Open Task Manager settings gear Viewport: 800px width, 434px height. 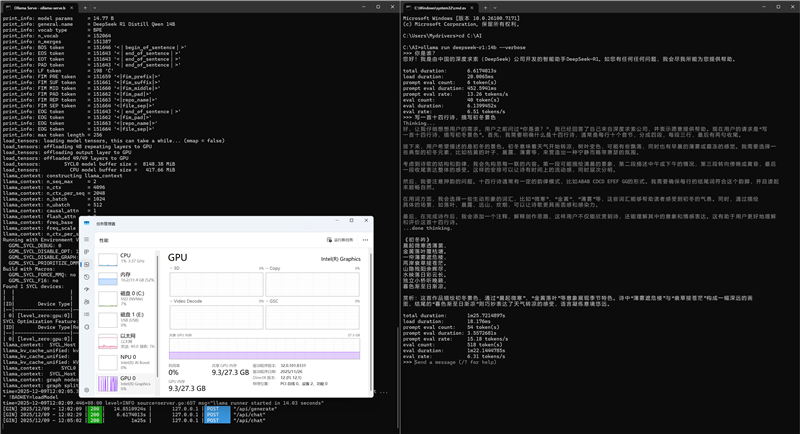pyautogui.click(x=87, y=389)
